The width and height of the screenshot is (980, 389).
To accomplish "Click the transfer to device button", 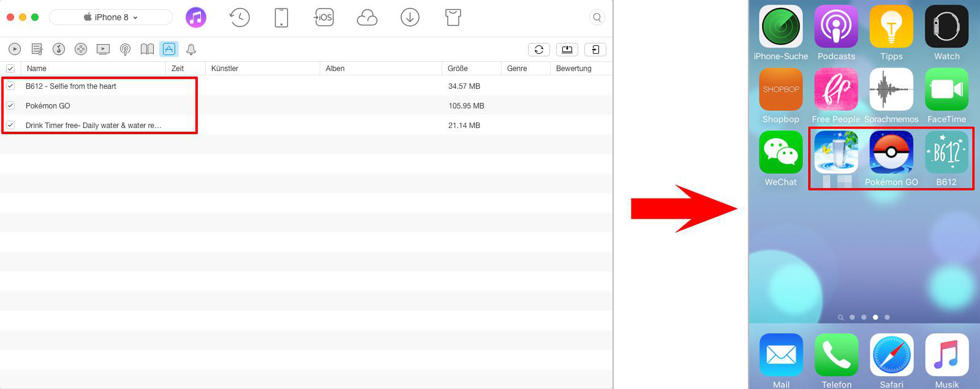I will pos(595,50).
